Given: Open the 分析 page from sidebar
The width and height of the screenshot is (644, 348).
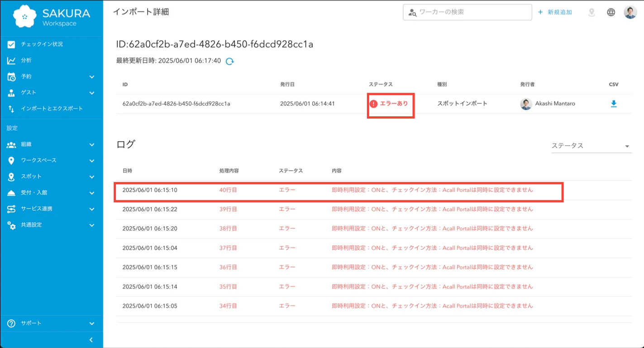Looking at the screenshot, I should click(x=26, y=60).
